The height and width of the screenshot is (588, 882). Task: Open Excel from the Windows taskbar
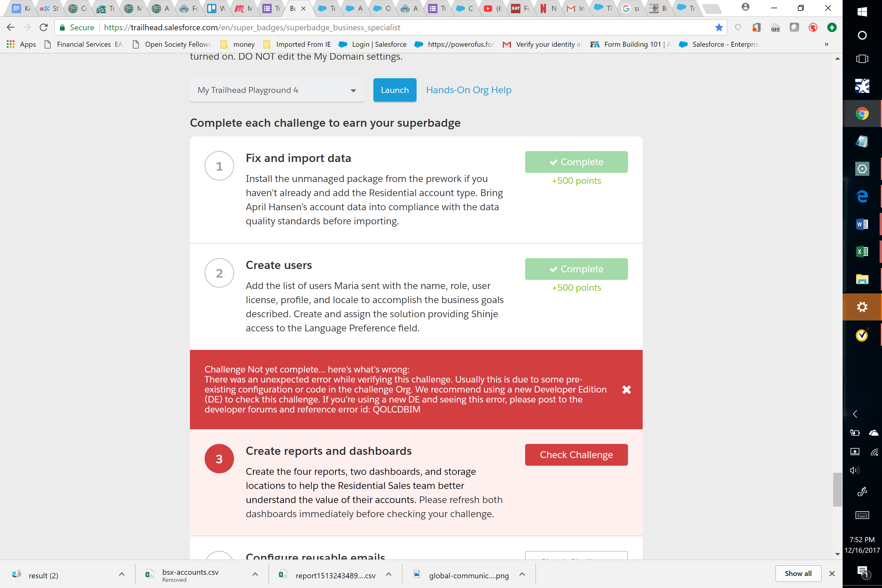tap(862, 252)
